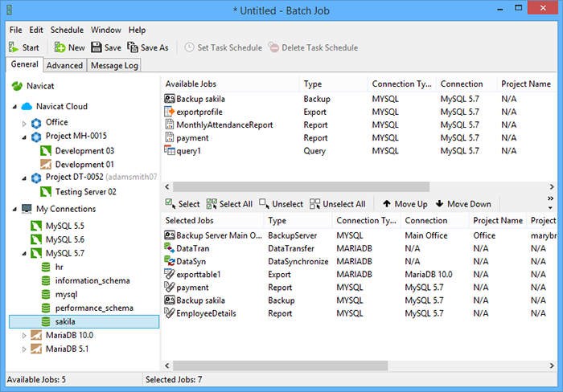Click the Delete Task Schedule icon
Image resolution: width=563 pixels, height=392 pixels.
[273, 47]
